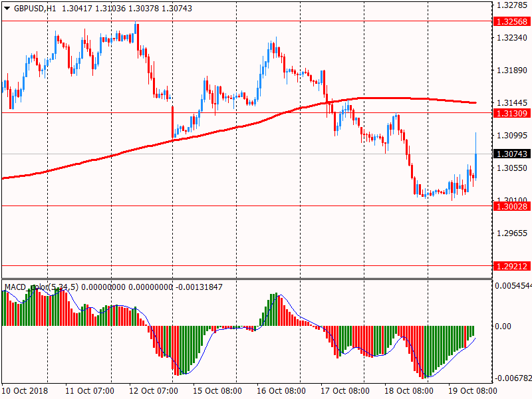Click the 15 Oct 08:00 time label
The width and height of the screenshot is (532, 399).
(217, 391)
